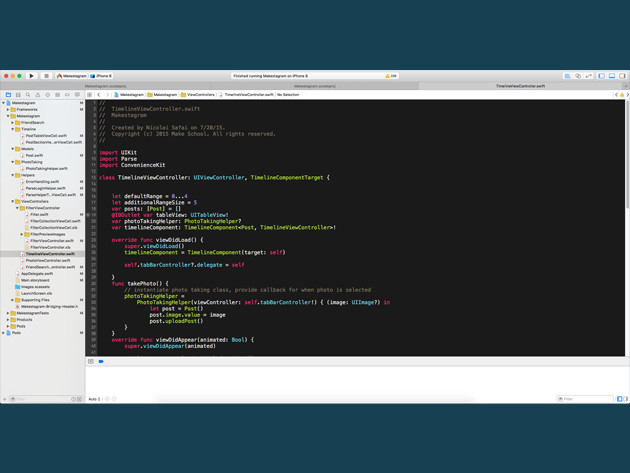This screenshot has height=473, width=630.
Task: Open the Project navigator folder icon
Action: [8, 95]
